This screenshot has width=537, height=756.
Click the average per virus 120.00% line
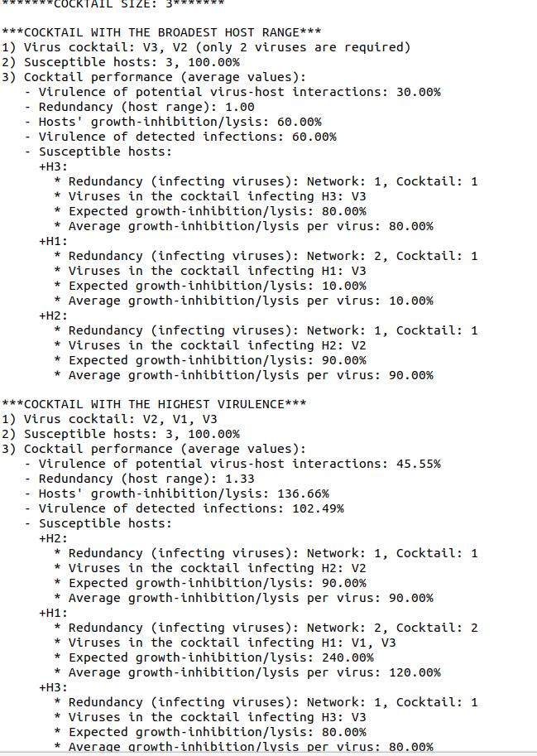point(254,672)
